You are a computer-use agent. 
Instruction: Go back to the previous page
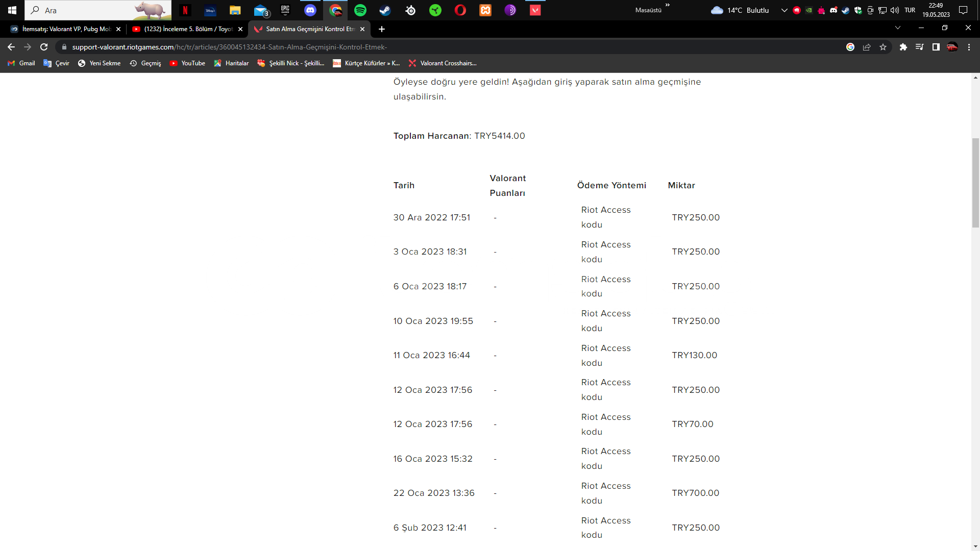click(x=11, y=47)
